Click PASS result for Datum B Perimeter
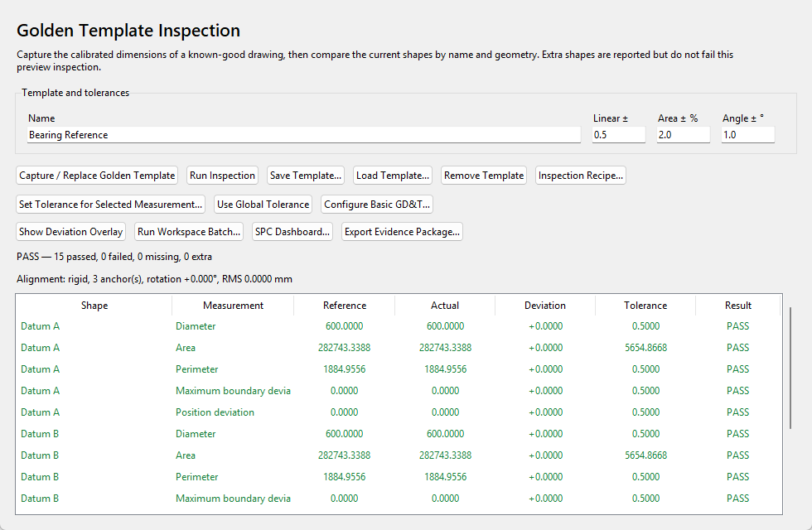 point(738,477)
